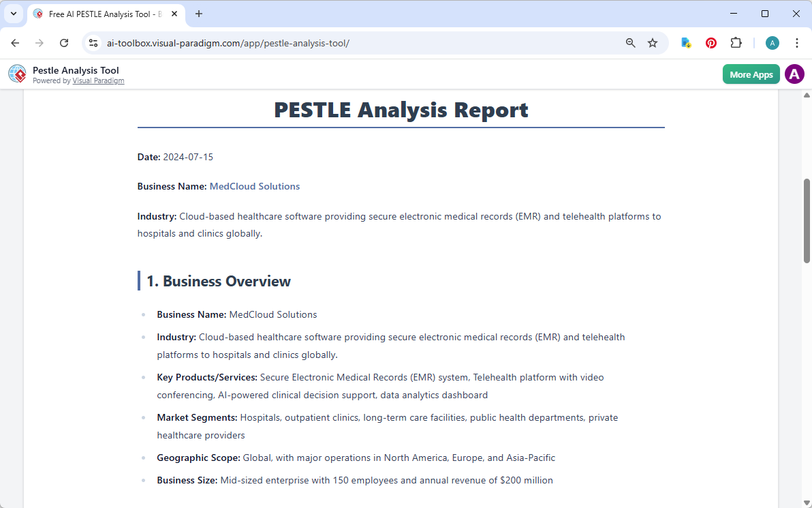Open the Pinterest extension icon
The width and height of the screenshot is (812, 508).
(x=710, y=42)
